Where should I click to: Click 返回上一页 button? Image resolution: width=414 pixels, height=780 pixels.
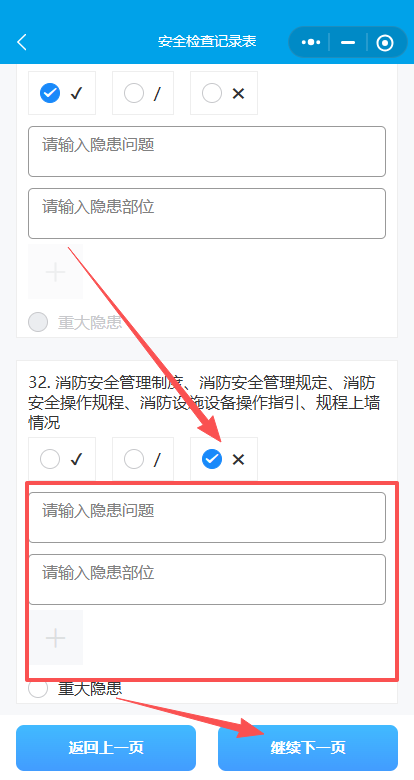pos(106,748)
